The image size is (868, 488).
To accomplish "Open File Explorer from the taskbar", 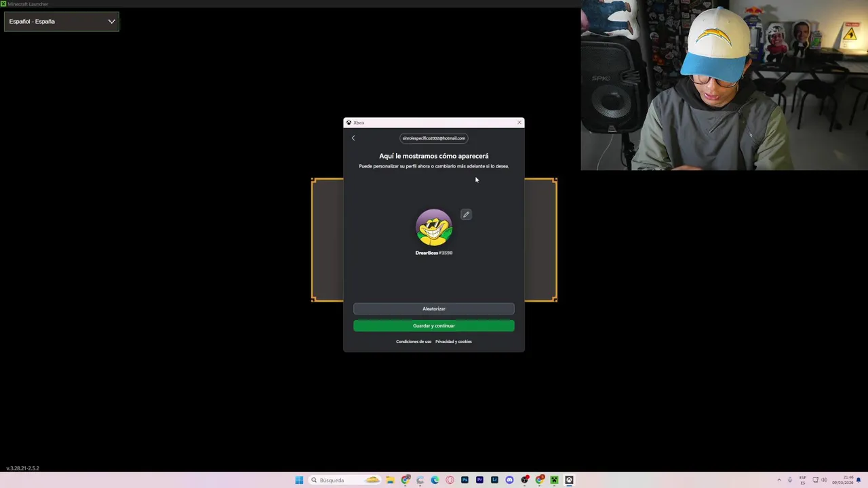I will pos(390,480).
